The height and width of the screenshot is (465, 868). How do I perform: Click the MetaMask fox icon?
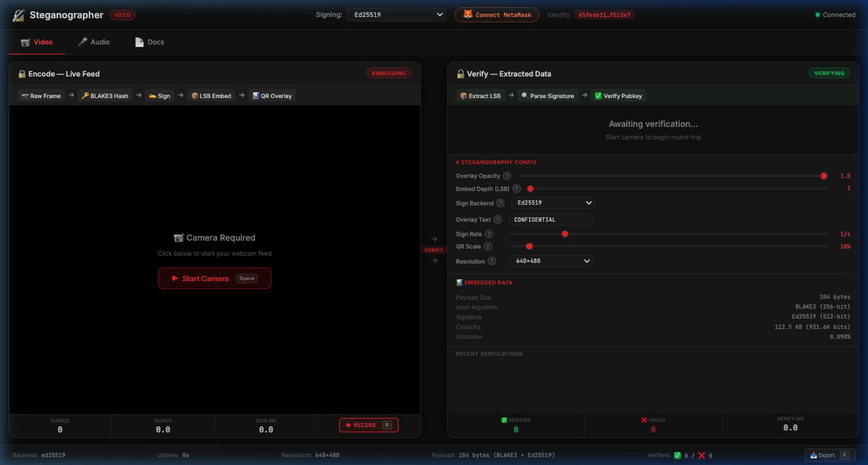(x=468, y=14)
